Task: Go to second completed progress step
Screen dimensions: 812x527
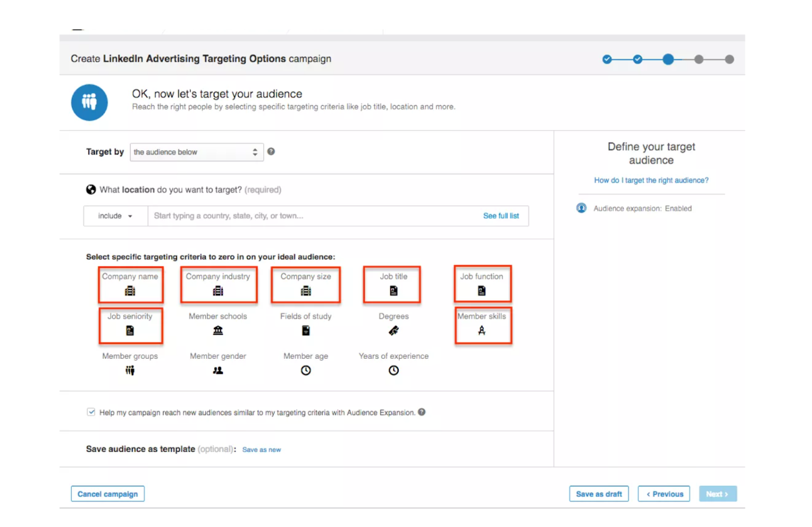Action: 638,59
